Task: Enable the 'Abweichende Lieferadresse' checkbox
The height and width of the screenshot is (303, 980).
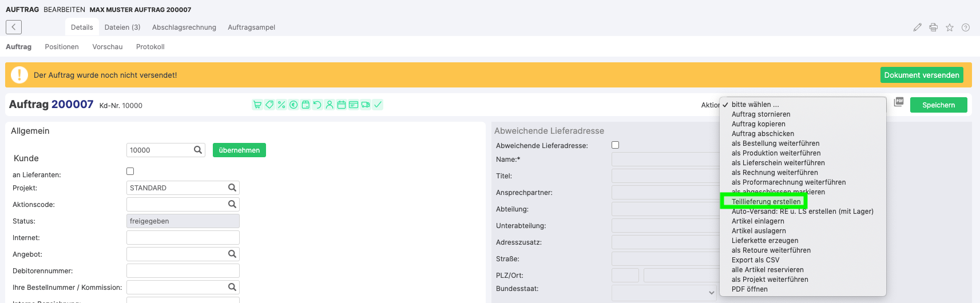Action: (616, 145)
